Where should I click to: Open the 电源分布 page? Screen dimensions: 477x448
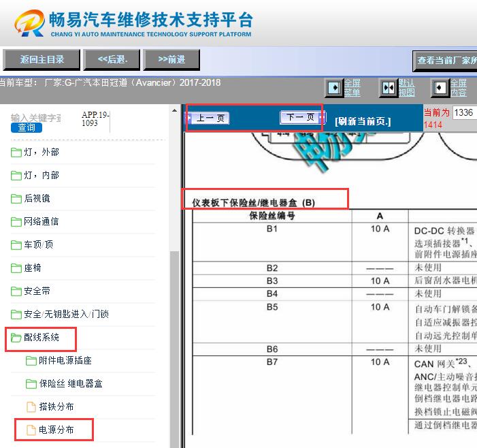56,430
